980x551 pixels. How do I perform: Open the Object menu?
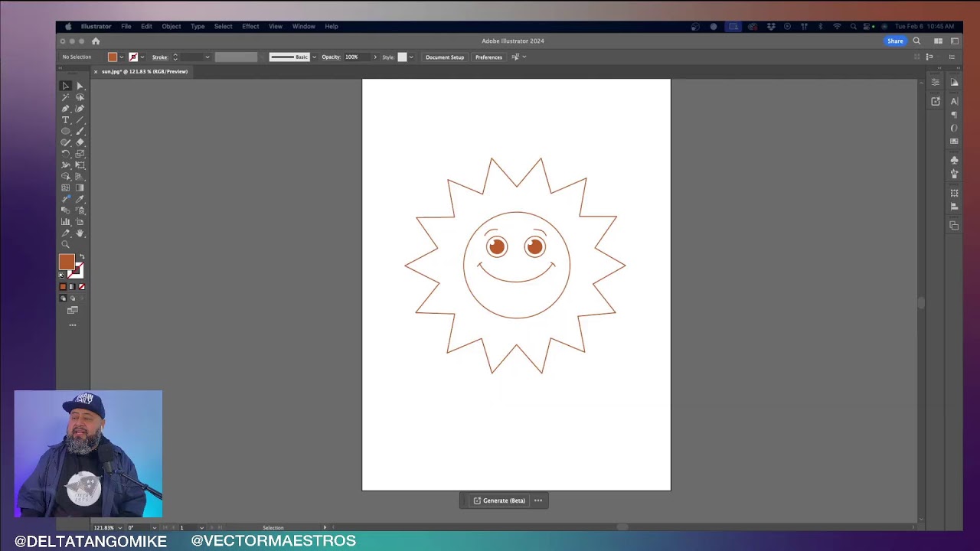click(x=171, y=26)
